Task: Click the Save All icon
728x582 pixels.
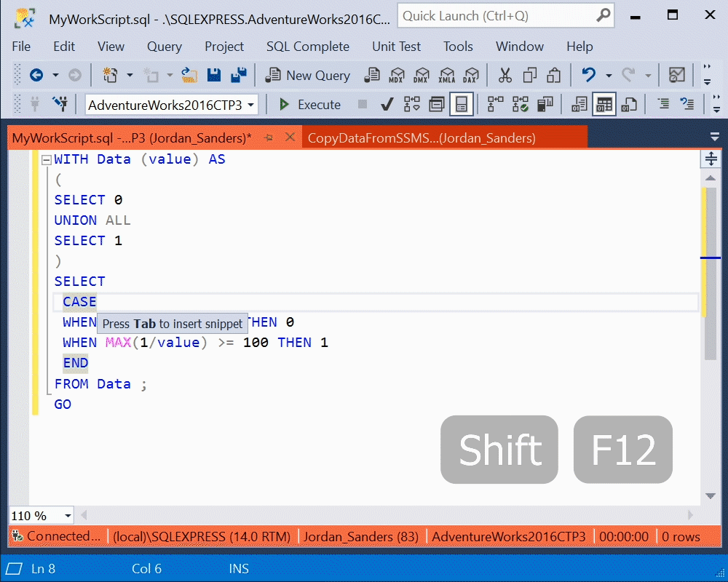Action: [x=239, y=75]
